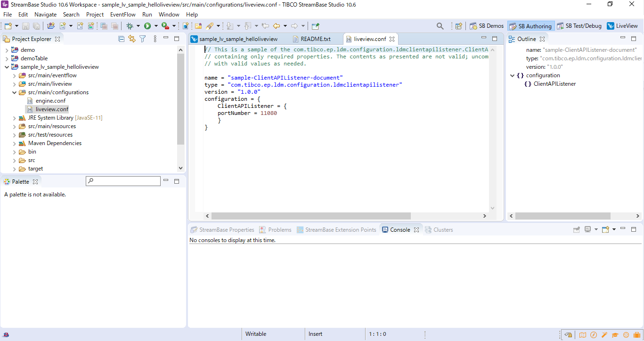Toggle Link with Editor in Project Explorer
Screen dimensions: 644x341
click(x=132, y=39)
